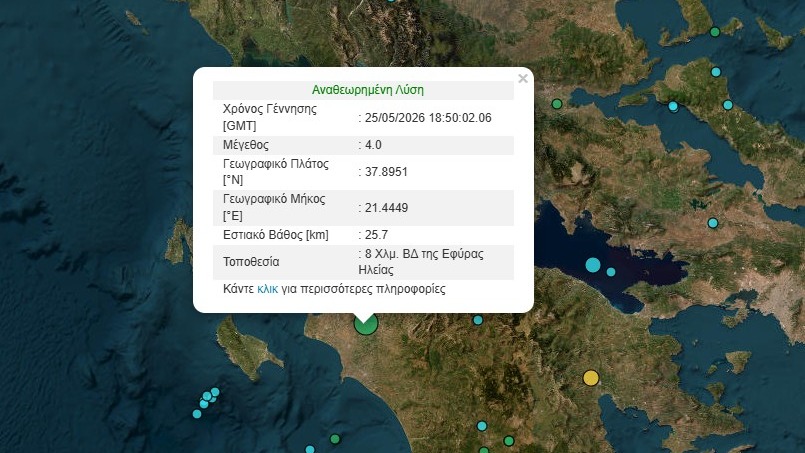Select the isolated cyan marker northeast of the Corinth gulf
This screenshot has width=805, height=453.
pos(713,223)
